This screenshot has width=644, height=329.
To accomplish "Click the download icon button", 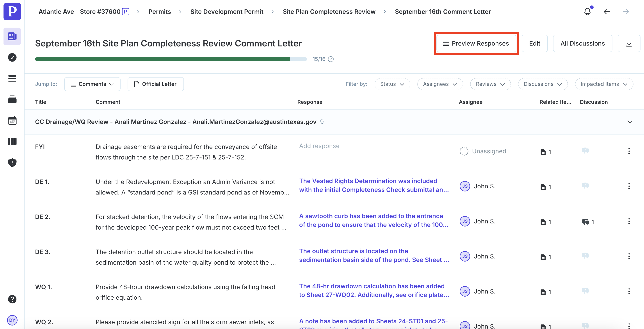I will [629, 43].
